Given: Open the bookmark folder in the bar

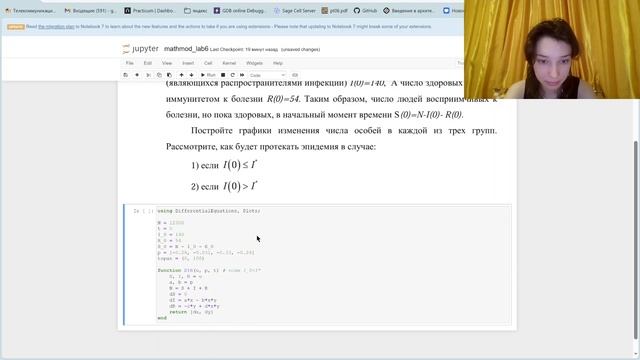Looking at the screenshot, I should tap(196, 11).
